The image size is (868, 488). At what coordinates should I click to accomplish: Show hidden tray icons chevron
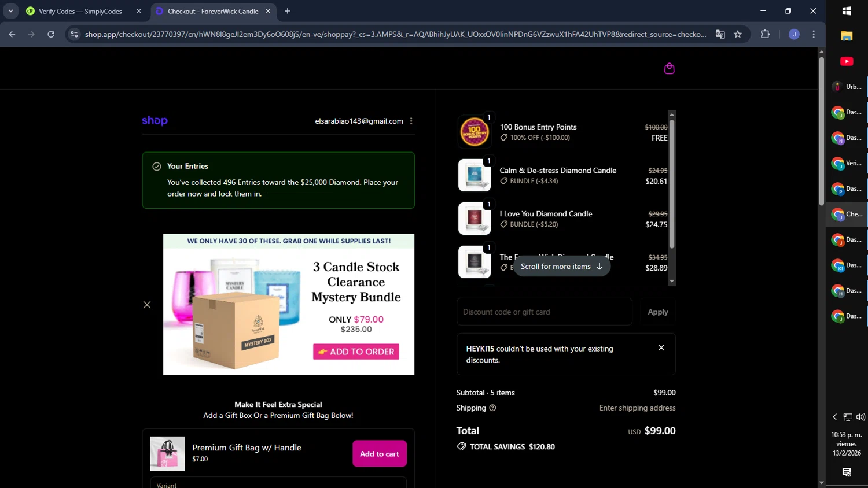pyautogui.click(x=834, y=417)
